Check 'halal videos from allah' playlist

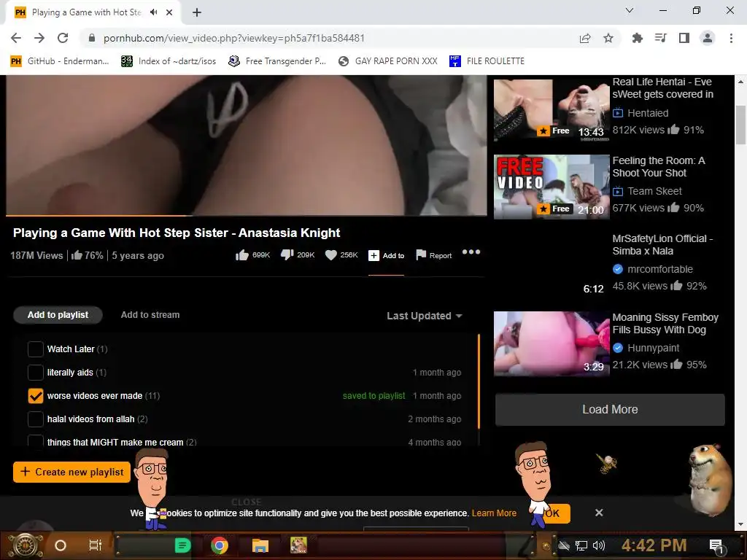tap(35, 419)
